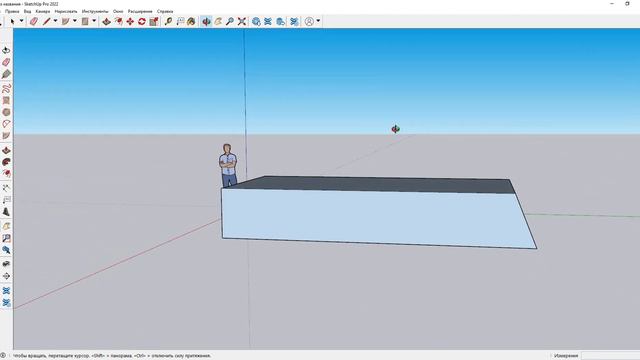Choose the Look Around tool in side toolbar

6,264
